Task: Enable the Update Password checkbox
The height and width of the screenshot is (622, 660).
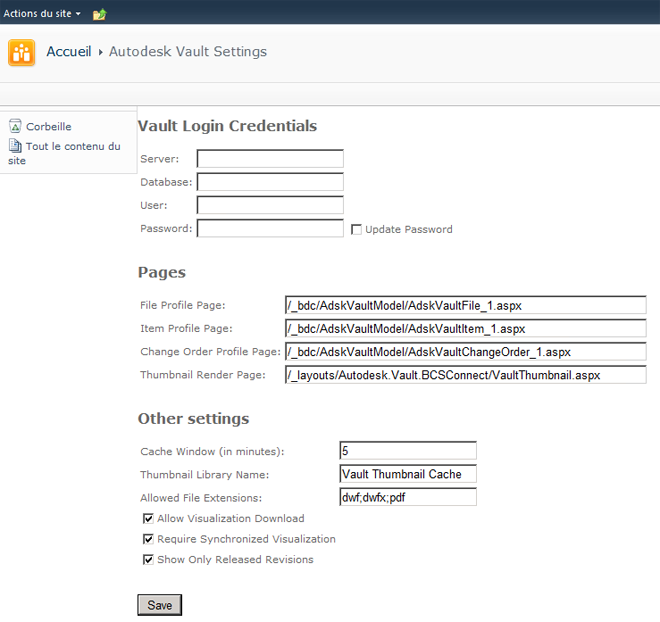Action: (356, 229)
